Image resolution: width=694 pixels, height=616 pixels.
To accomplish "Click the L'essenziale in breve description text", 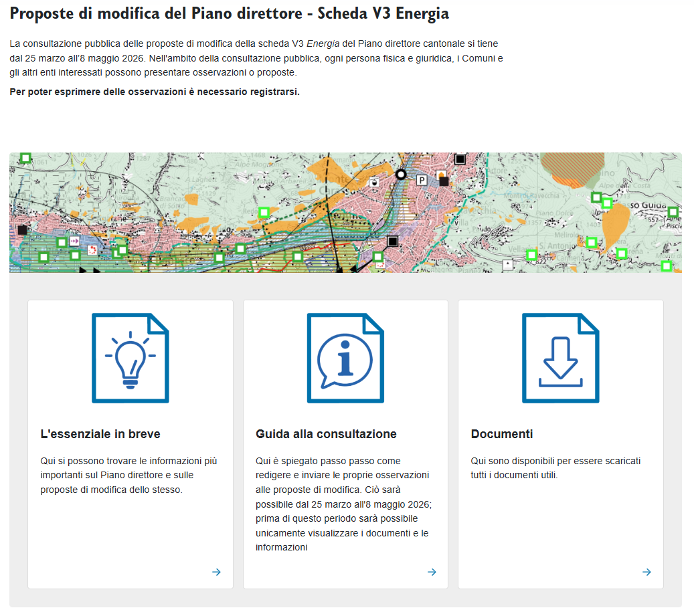I will (x=128, y=476).
